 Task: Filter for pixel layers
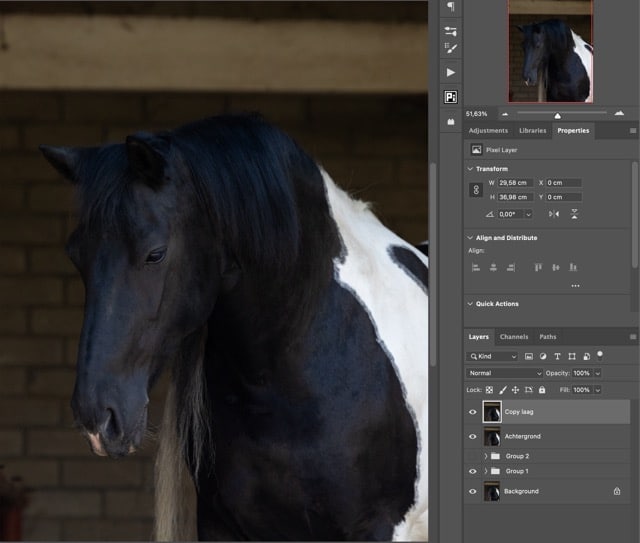tap(529, 356)
